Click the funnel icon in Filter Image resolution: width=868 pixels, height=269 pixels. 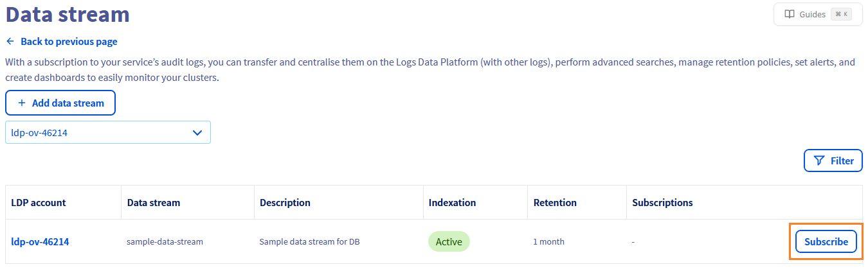tap(819, 161)
